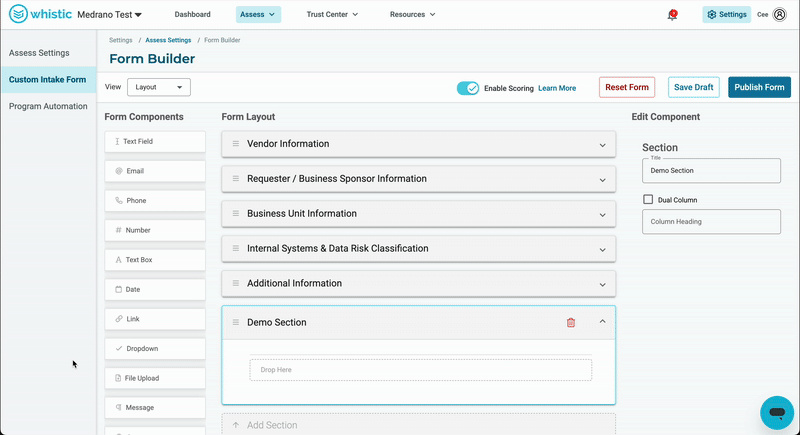Grab the Internal Systems & Data Risk drag handle
800x435 pixels.
(236, 248)
